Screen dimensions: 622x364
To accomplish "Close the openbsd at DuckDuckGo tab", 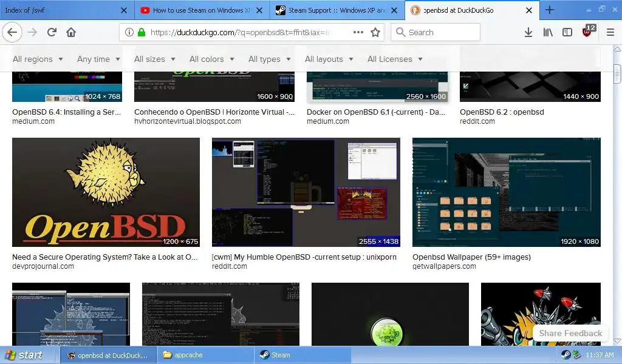I will [x=529, y=10].
